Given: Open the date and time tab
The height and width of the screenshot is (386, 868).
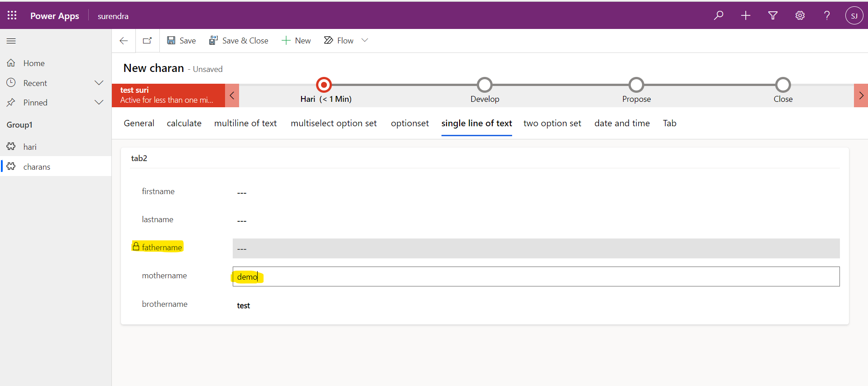Looking at the screenshot, I should click(x=622, y=123).
